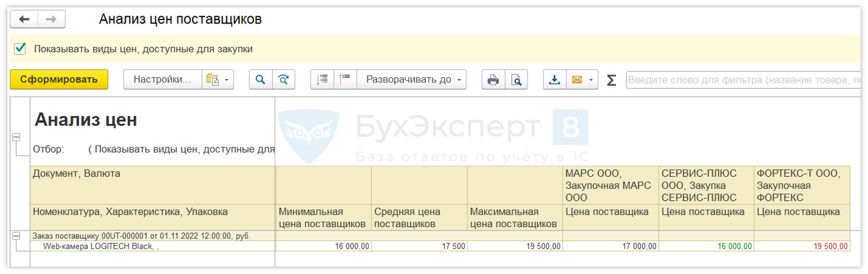Select green СЕРВИС-ПЛЮС price 16 000,00
This screenshot has height=274, width=868.
(x=706, y=246)
